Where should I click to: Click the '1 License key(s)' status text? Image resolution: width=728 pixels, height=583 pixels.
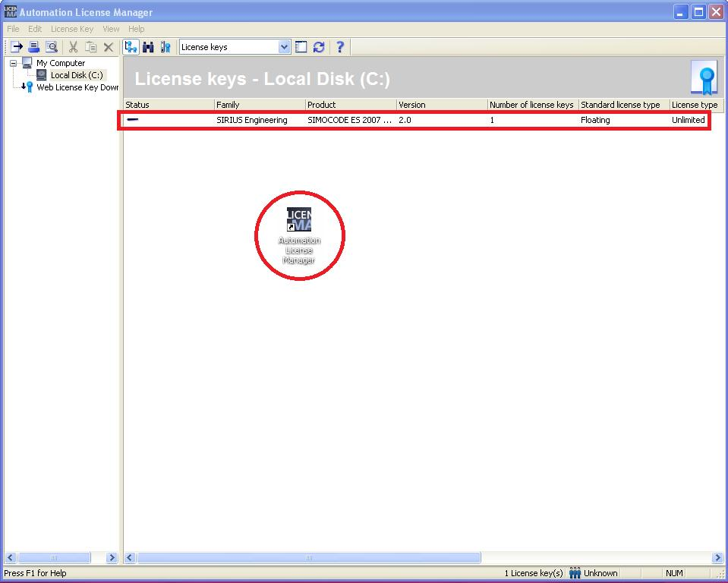tap(534, 573)
